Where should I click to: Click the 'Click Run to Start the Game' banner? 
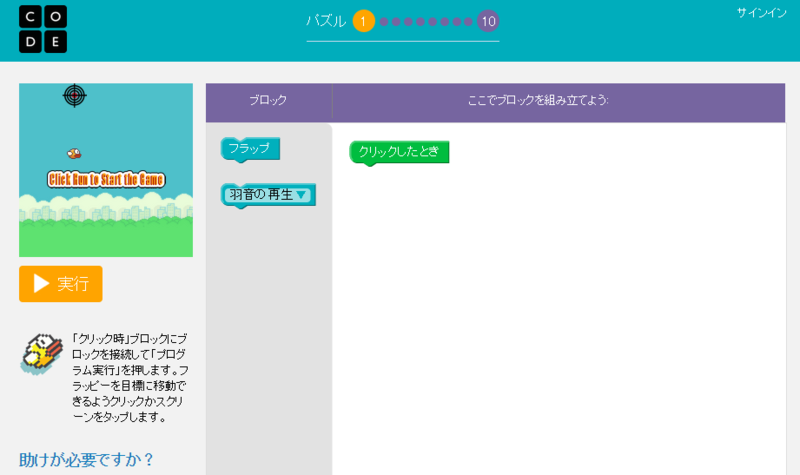coord(106,180)
